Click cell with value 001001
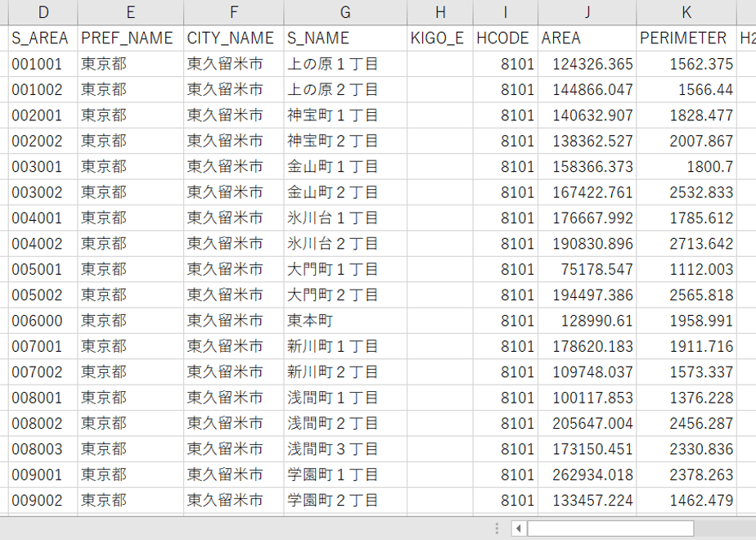The image size is (756, 540). pos(43,64)
